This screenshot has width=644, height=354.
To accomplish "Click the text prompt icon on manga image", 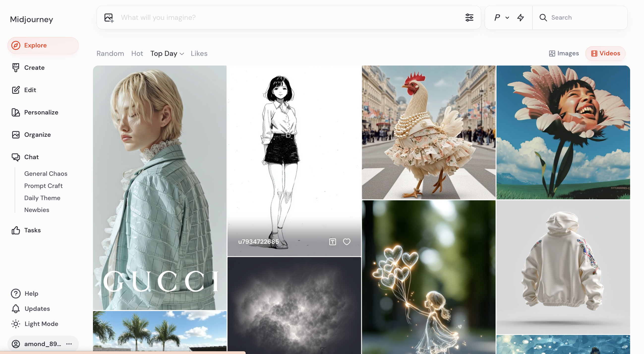I will pyautogui.click(x=332, y=242).
